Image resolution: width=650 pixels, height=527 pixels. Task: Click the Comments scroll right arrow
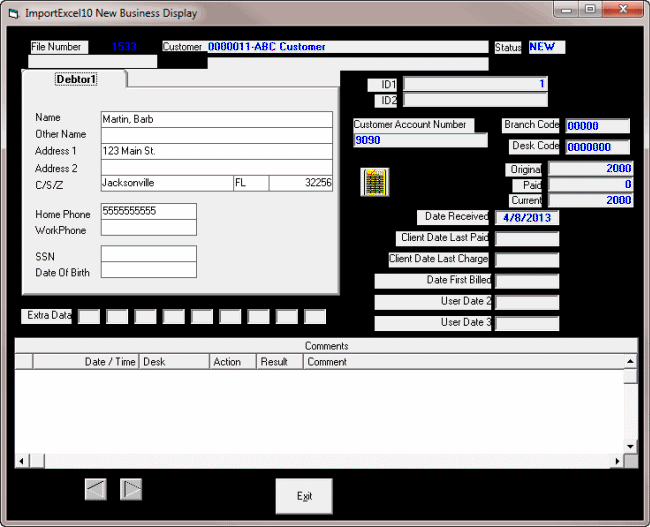(617, 461)
